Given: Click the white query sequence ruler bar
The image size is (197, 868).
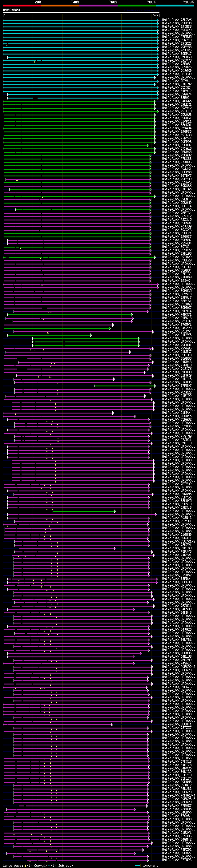Looking at the screenshot, I should pos(81,12).
